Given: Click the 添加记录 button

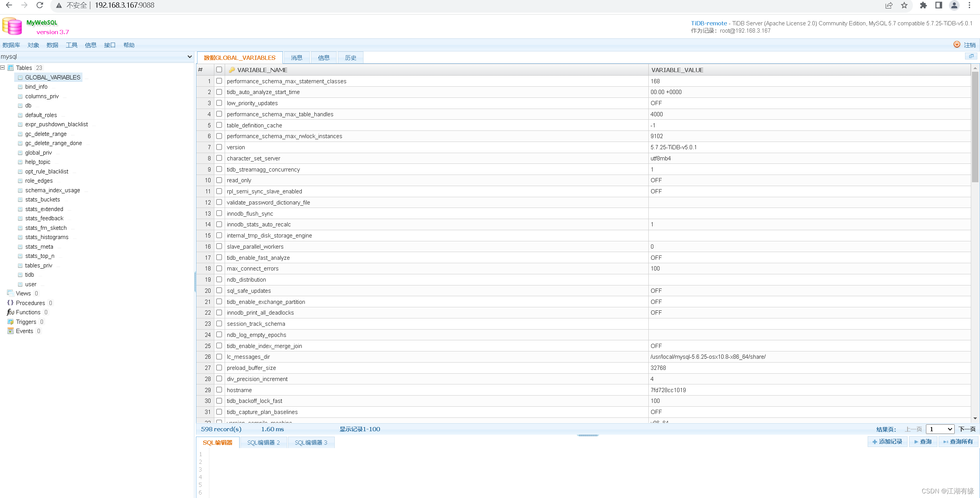Looking at the screenshot, I should 887,442.
